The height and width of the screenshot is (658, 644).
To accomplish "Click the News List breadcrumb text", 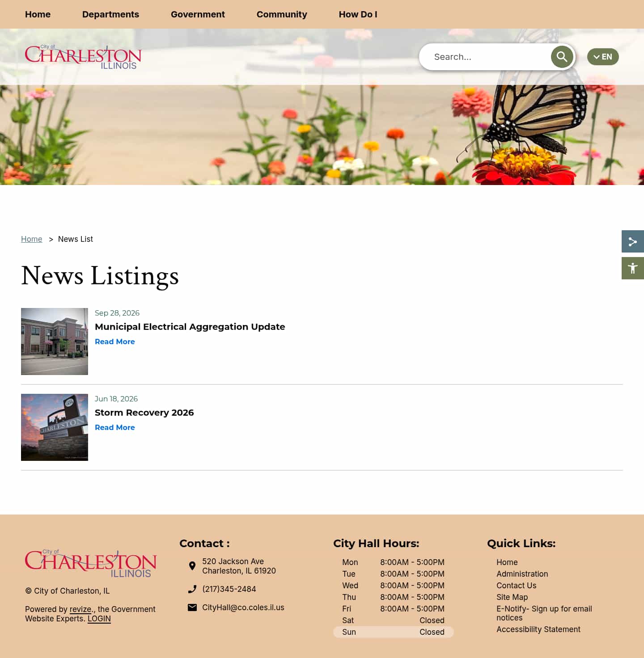I will pos(76,239).
